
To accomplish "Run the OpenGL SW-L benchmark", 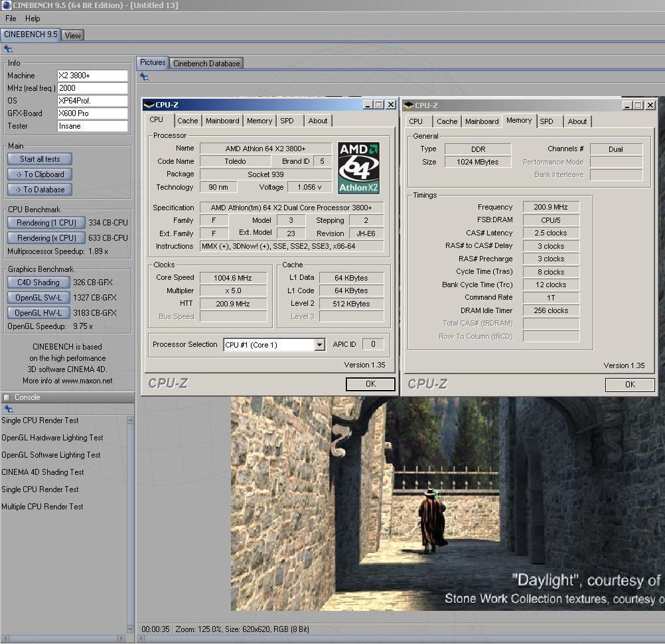I will pyautogui.click(x=38, y=298).
